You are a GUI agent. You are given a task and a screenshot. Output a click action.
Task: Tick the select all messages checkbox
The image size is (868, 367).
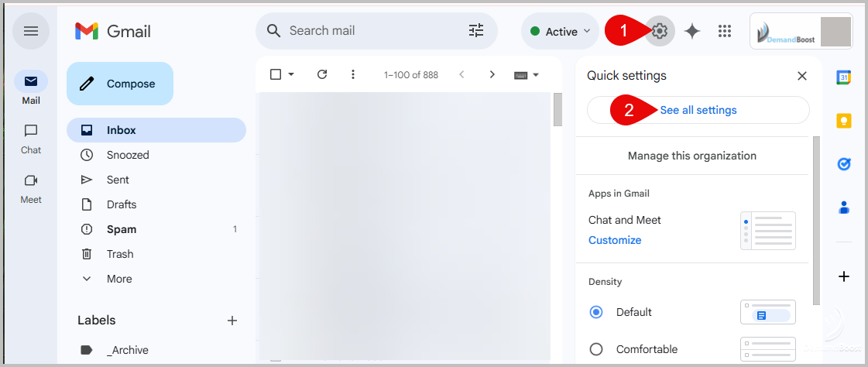click(x=276, y=74)
